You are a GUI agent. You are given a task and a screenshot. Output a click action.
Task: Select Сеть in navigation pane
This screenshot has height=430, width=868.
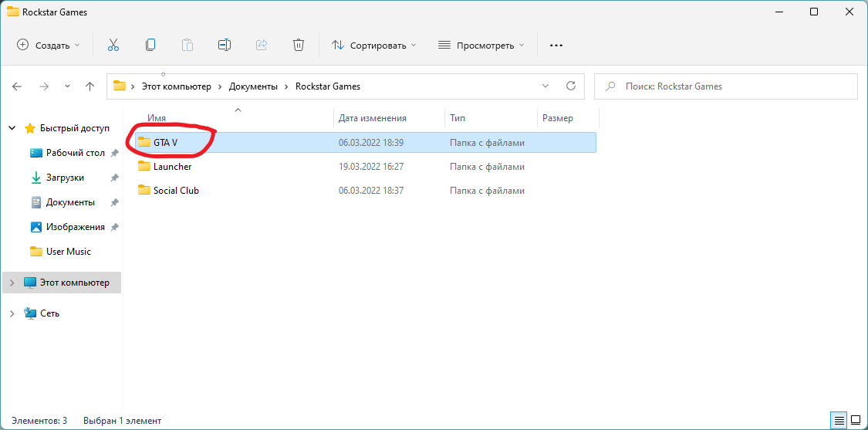(50, 313)
